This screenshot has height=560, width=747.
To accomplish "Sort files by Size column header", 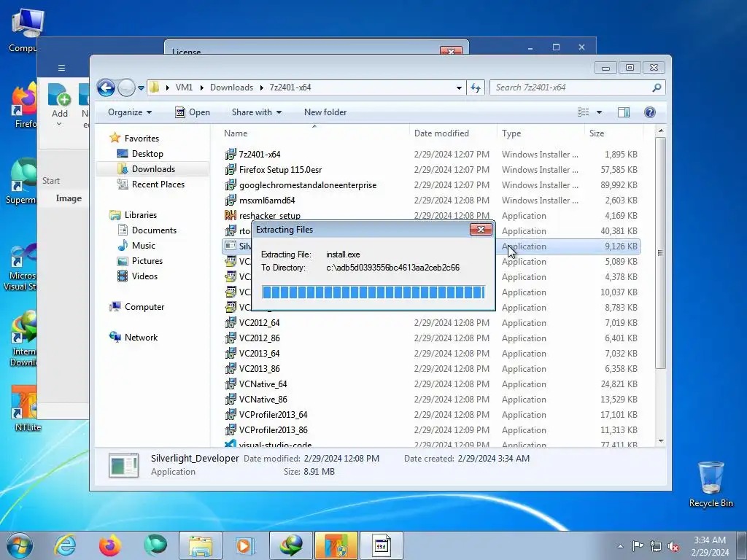I will coord(614,133).
